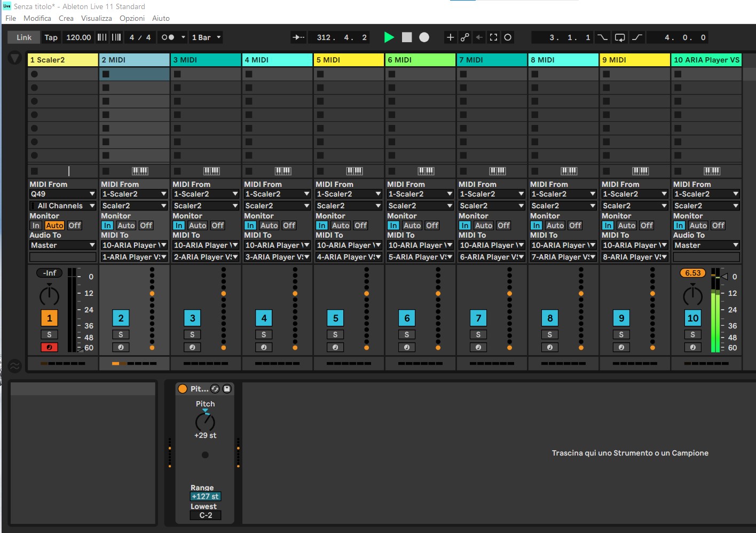
Task: Set Monitor to Off on track 1 Scaler2
Action: [x=75, y=225]
